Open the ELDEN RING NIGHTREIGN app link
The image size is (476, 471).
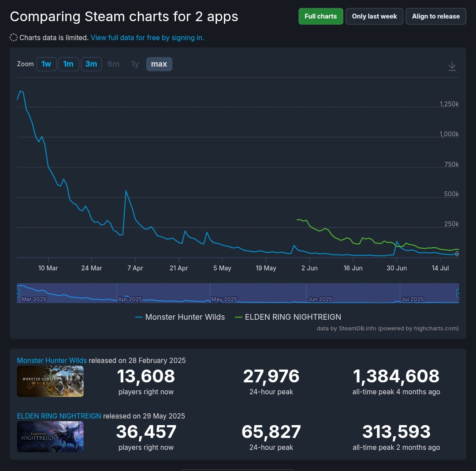point(59,416)
